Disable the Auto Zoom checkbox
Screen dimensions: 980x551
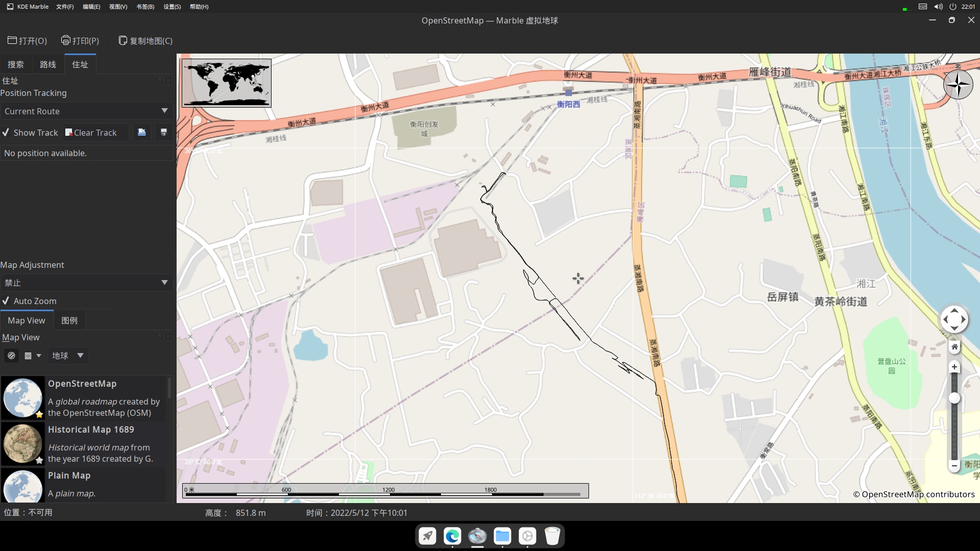pos(6,301)
